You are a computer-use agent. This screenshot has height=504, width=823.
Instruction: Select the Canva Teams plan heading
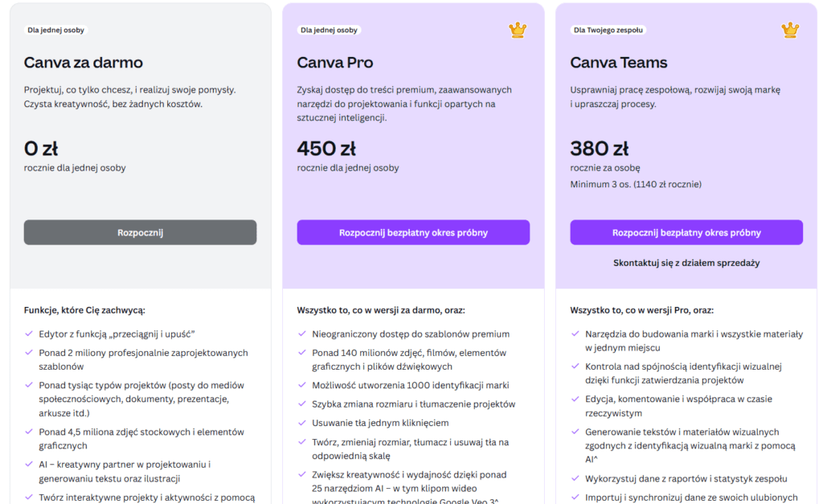619,63
